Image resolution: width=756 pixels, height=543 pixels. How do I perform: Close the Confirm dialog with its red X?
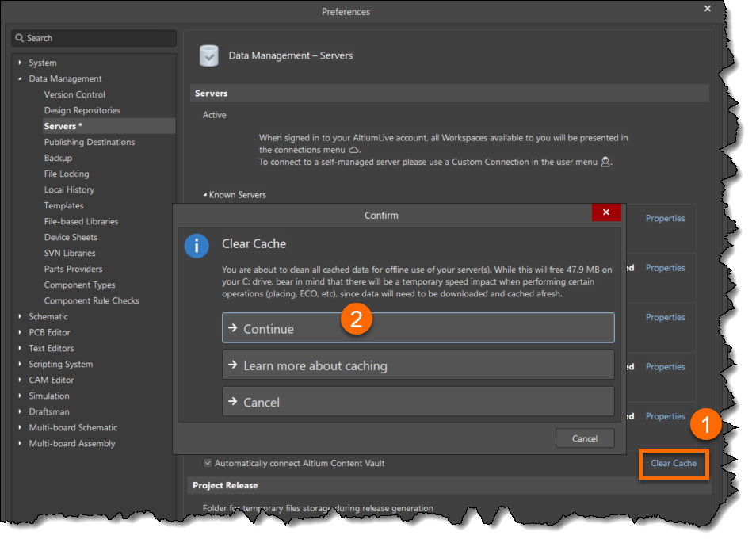(x=606, y=212)
